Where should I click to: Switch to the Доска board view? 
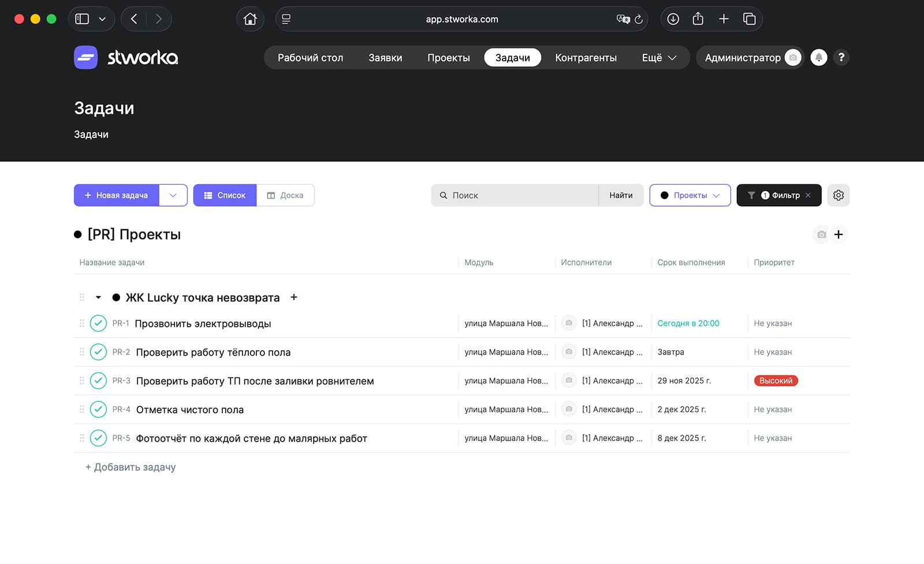[285, 195]
